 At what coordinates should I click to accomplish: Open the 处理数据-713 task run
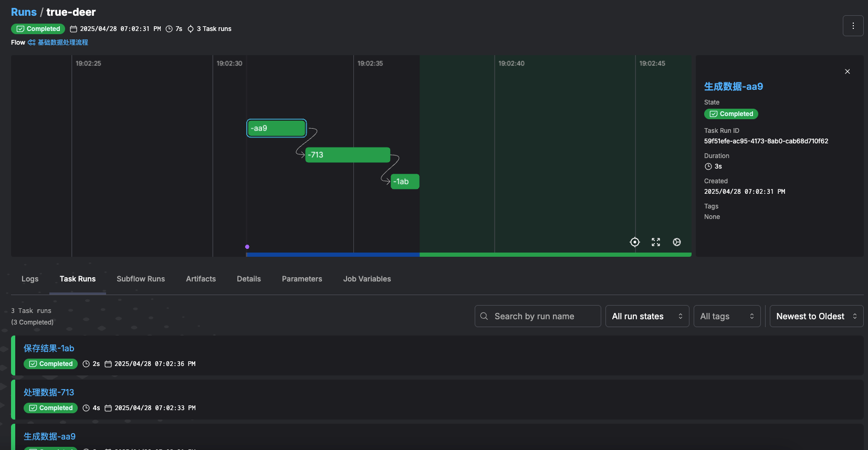point(49,392)
